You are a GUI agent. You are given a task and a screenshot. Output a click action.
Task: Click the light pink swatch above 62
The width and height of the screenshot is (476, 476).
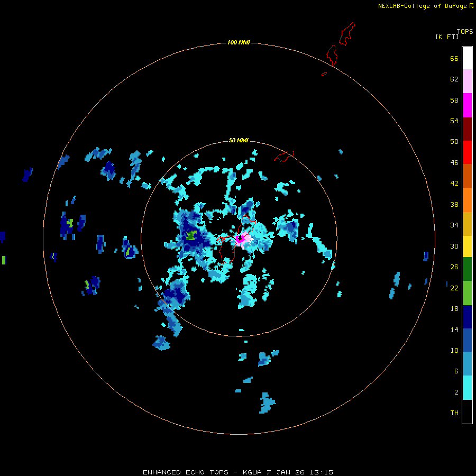pos(467,81)
